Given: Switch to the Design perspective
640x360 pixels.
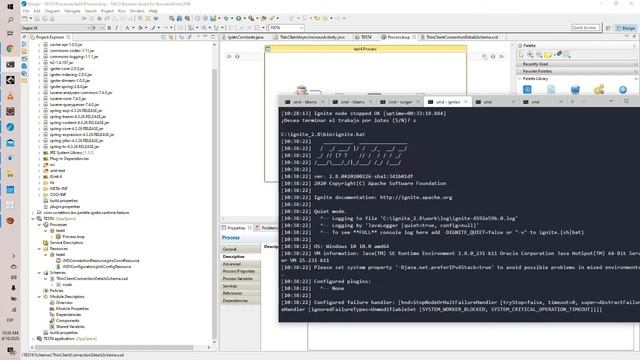Looking at the screenshot, I should pos(627,28).
